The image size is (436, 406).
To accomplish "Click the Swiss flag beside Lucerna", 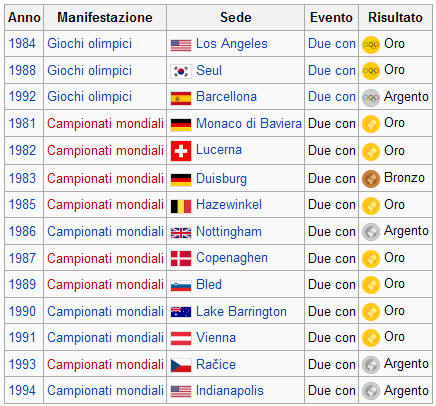I will coord(181,151).
